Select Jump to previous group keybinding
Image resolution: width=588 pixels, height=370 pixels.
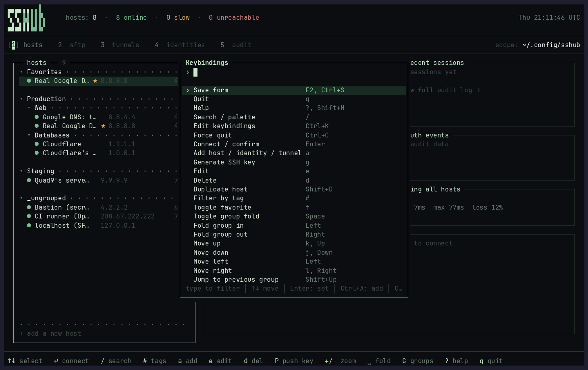[x=294, y=280]
